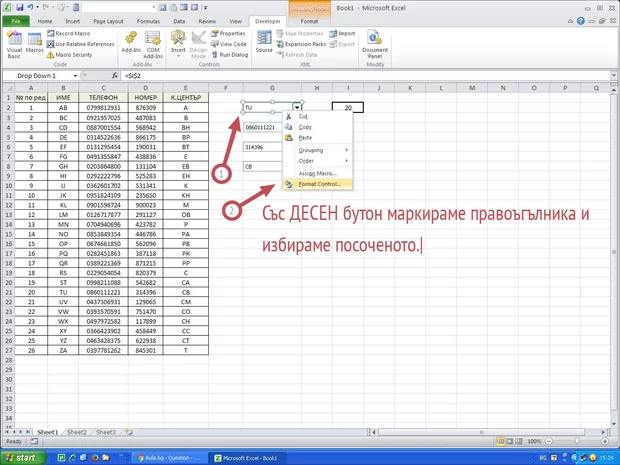Zoom in with the plus button

(605, 441)
